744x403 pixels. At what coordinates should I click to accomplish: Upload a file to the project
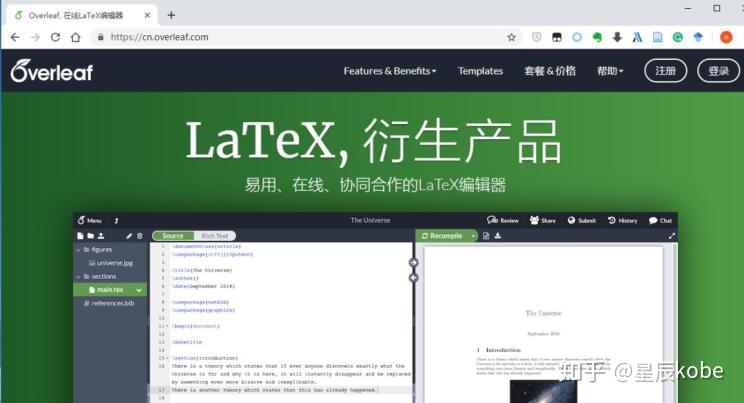pos(101,235)
